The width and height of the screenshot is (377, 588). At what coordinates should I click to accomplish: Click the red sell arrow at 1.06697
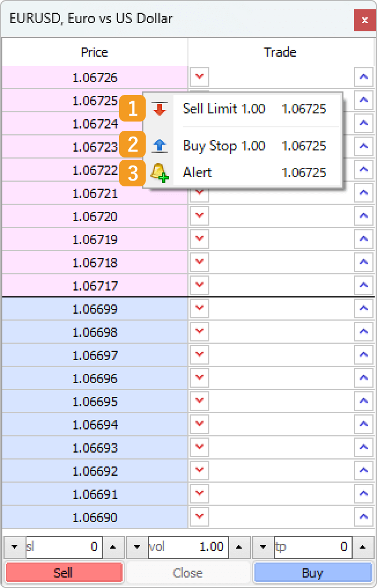pos(199,355)
